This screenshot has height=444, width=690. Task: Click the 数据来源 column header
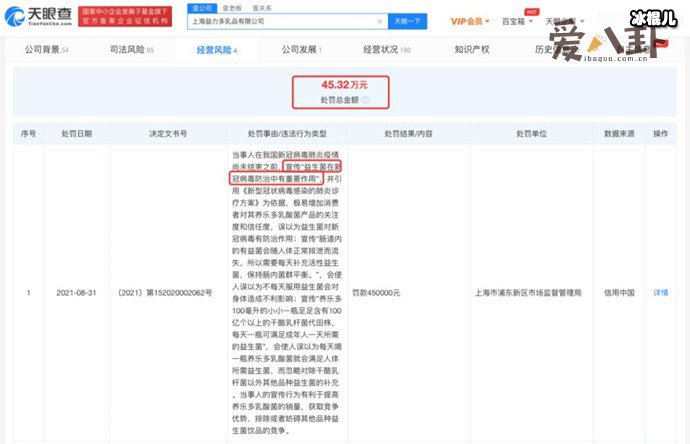pos(619,133)
